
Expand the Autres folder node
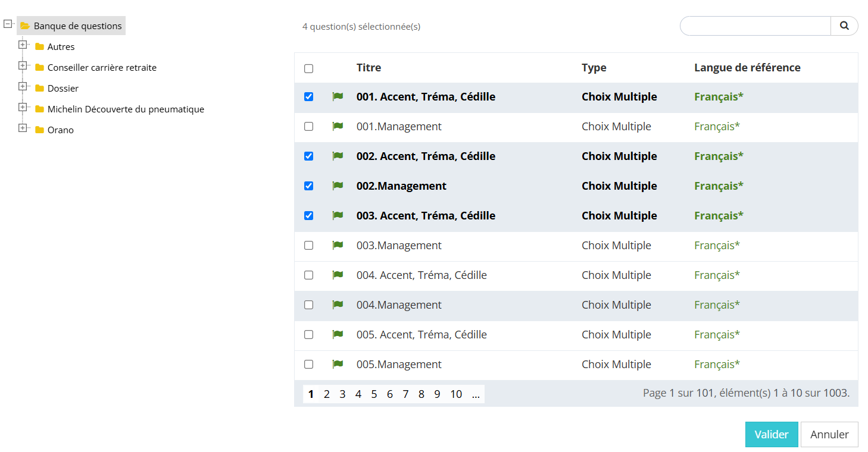(x=23, y=45)
